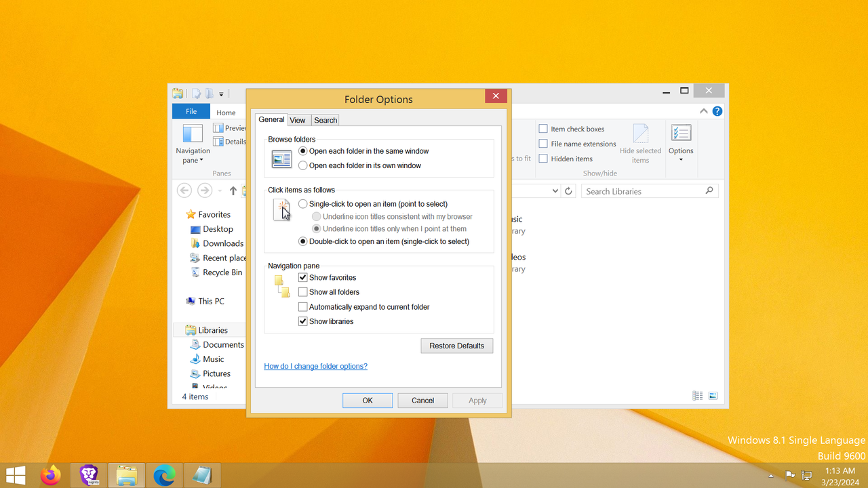Open Desktop in the navigation pane
The width and height of the screenshot is (868, 488).
[x=218, y=229]
